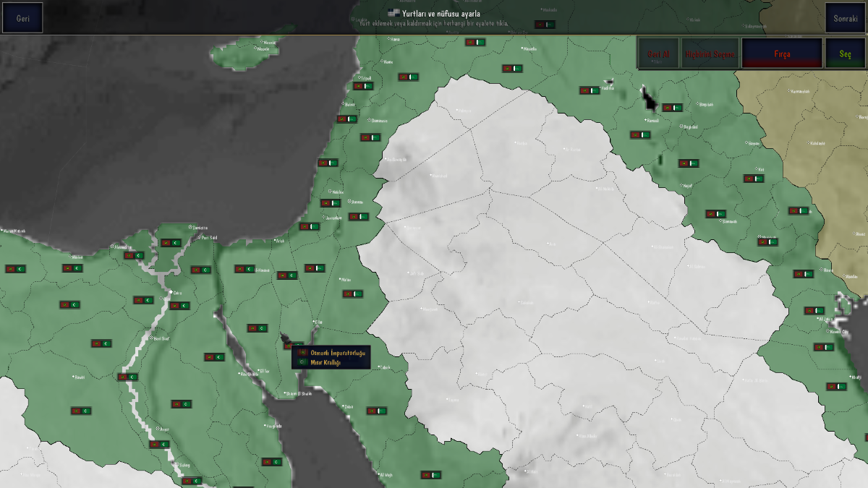Click the title Yurtları ve nüfusu ayarla
The height and width of the screenshot is (488, 868).
coord(441,13)
